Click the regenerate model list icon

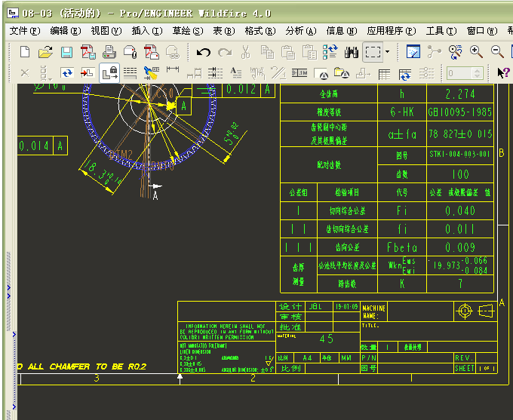pyautogui.click(x=330, y=52)
